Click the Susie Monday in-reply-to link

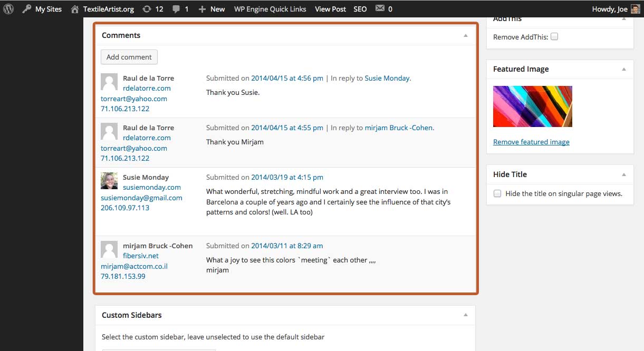coord(387,78)
